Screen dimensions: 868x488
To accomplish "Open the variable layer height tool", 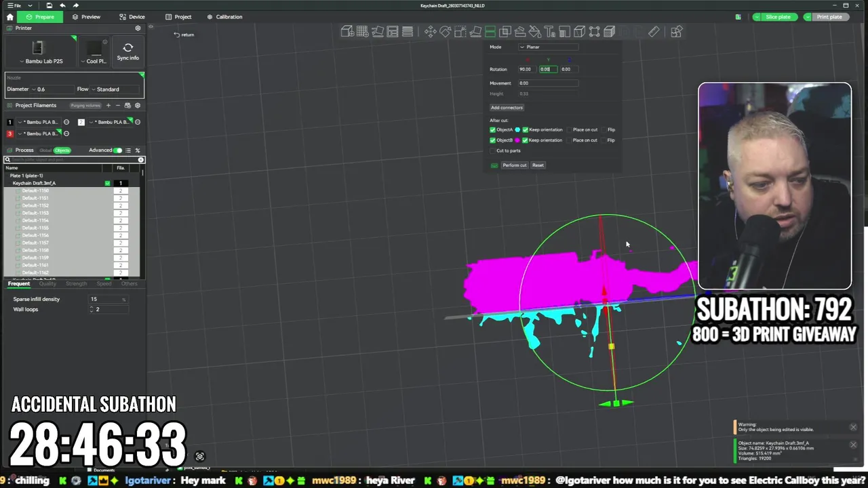I will click(x=408, y=32).
